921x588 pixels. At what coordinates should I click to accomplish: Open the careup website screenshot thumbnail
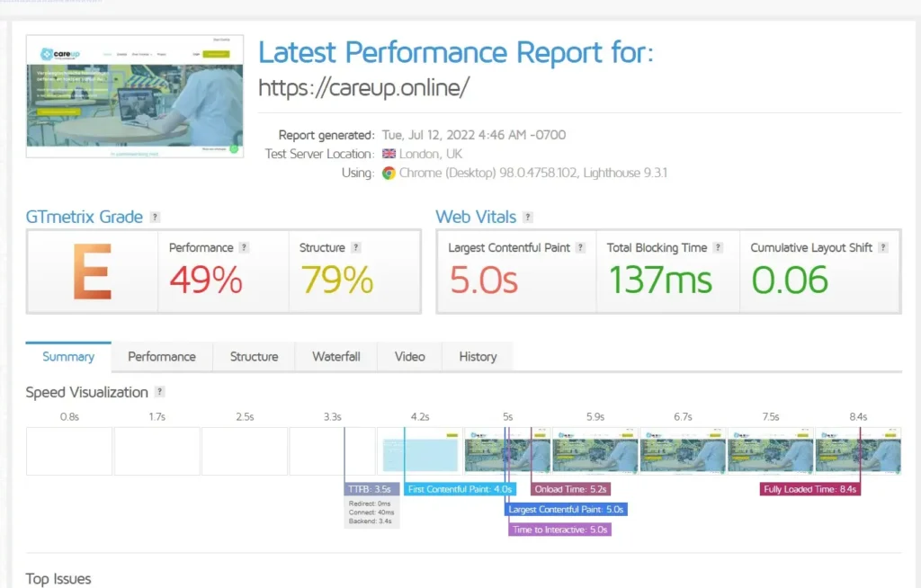[135, 96]
